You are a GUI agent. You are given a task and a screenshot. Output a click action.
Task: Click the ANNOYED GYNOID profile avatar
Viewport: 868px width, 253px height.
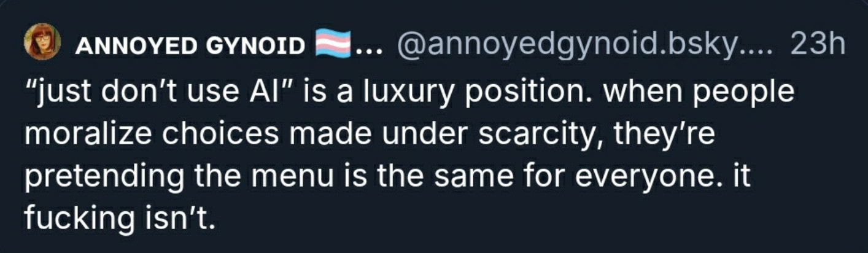(x=42, y=42)
